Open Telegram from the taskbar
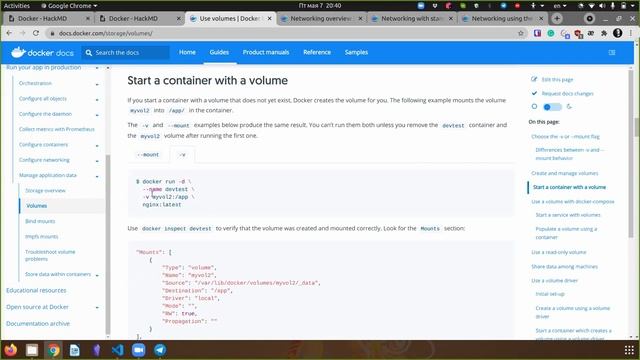Viewport: 640px width, 360px height. coord(160,350)
